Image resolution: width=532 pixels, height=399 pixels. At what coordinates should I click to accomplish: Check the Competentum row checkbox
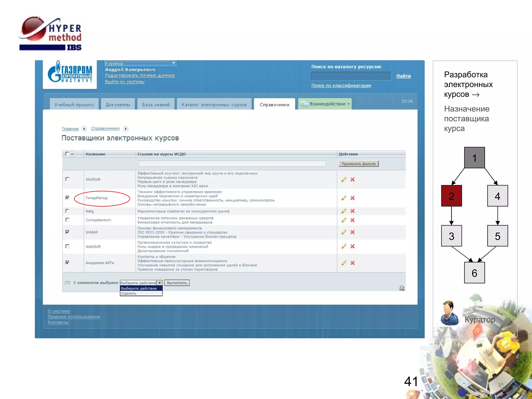coord(67,220)
